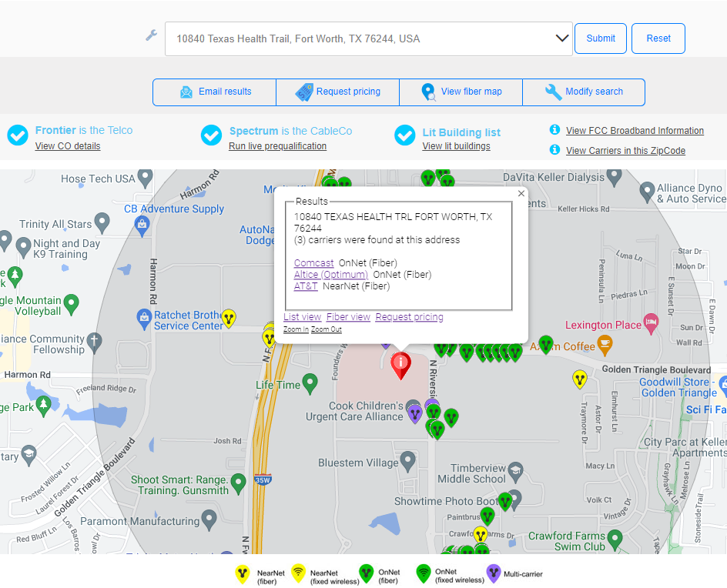This screenshot has width=727, height=588.
Task: Choose Request pricing from the action bar
Action: click(x=337, y=92)
